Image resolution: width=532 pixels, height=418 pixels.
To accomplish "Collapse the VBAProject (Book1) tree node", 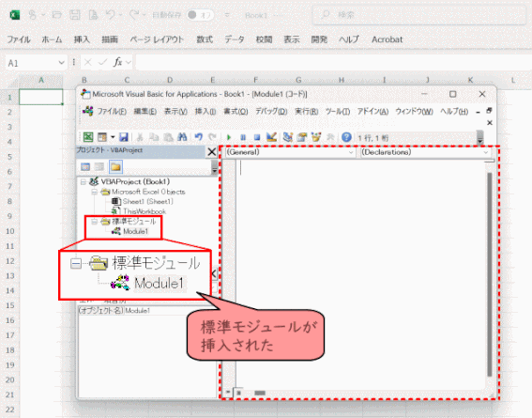I will (x=84, y=182).
